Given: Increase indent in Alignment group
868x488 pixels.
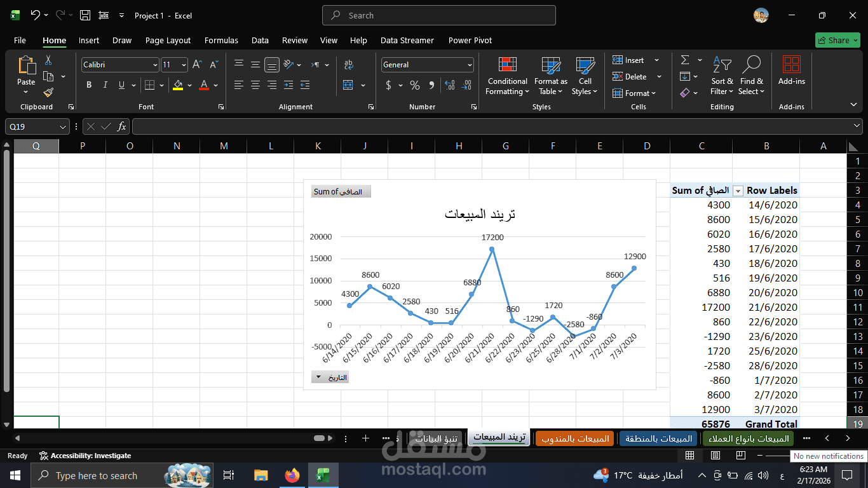Looking at the screenshot, I should pos(305,85).
